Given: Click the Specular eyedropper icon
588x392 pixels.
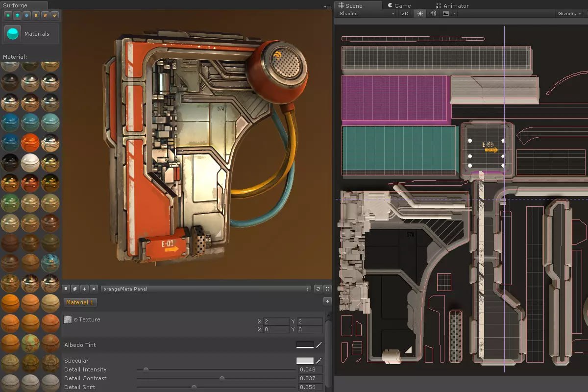Looking at the screenshot, I should point(318,361).
